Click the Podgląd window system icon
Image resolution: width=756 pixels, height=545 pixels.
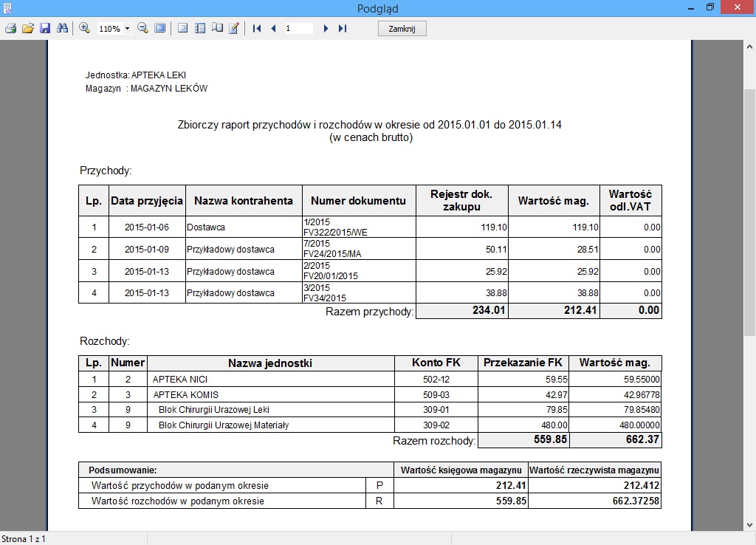point(7,7)
